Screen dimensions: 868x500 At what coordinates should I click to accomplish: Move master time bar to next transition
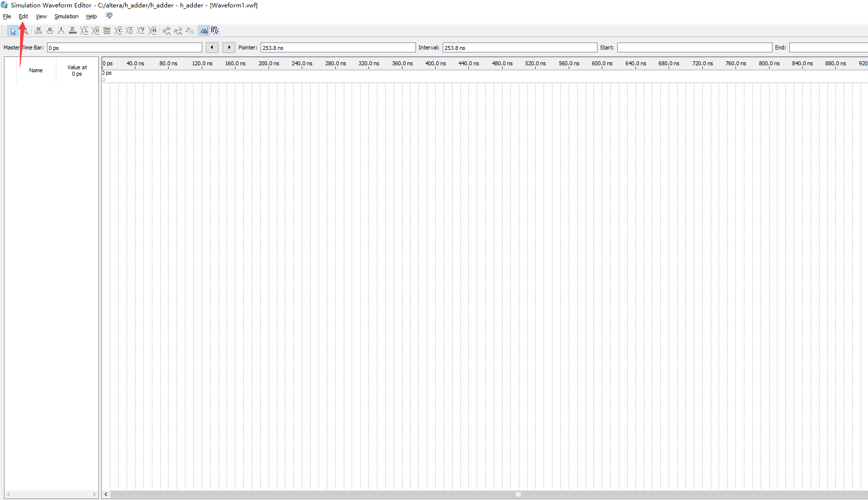coord(229,47)
